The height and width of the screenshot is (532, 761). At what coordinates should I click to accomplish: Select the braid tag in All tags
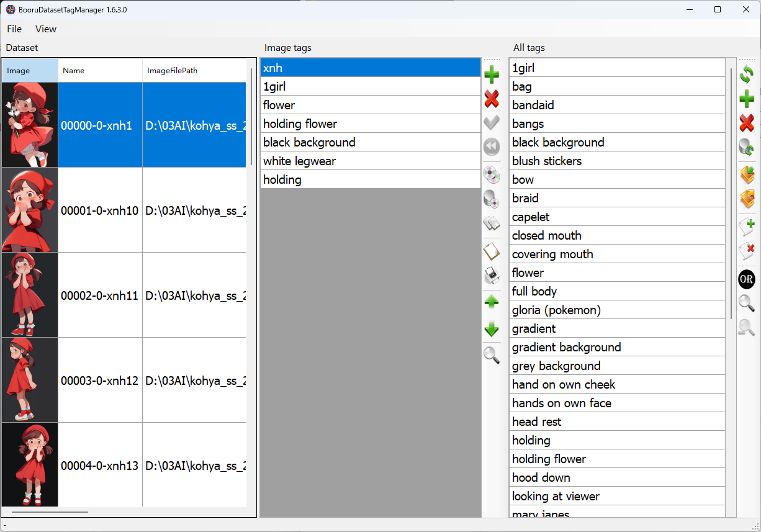[618, 198]
